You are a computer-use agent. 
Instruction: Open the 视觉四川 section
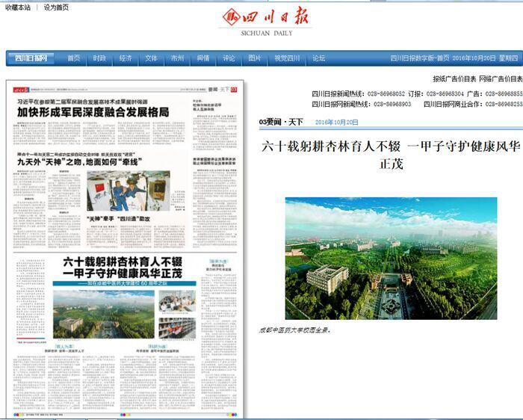pyautogui.click(x=286, y=58)
